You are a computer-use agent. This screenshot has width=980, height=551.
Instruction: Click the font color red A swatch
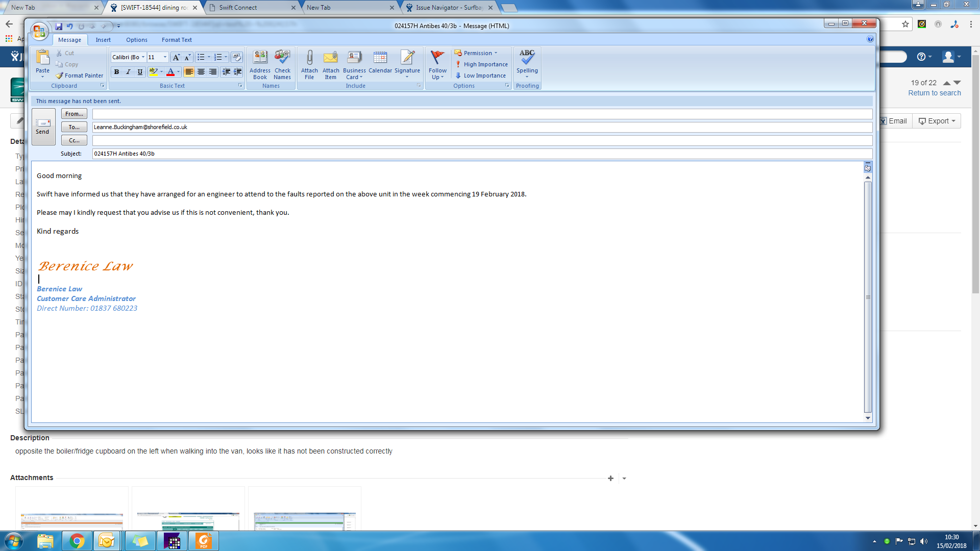tap(170, 72)
